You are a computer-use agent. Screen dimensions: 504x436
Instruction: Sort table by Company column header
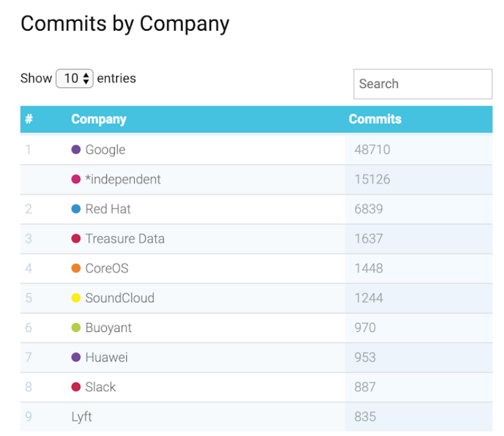98,119
